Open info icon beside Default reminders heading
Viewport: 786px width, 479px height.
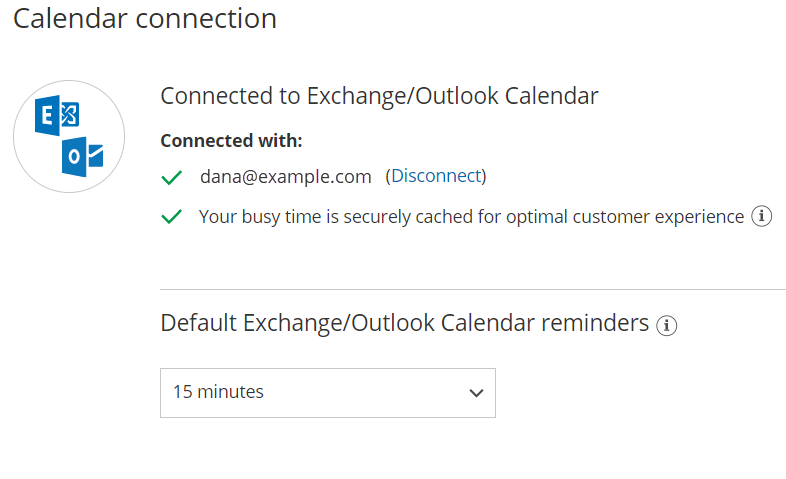(667, 325)
